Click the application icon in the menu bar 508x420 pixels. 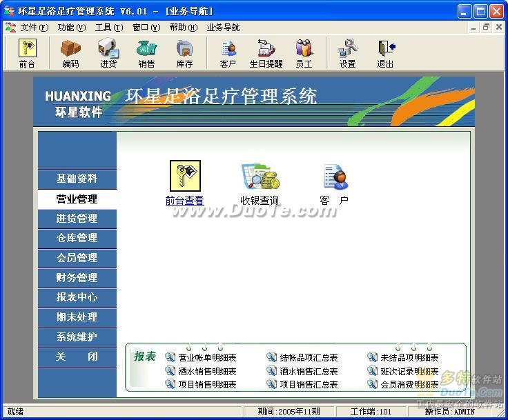(x=10, y=28)
